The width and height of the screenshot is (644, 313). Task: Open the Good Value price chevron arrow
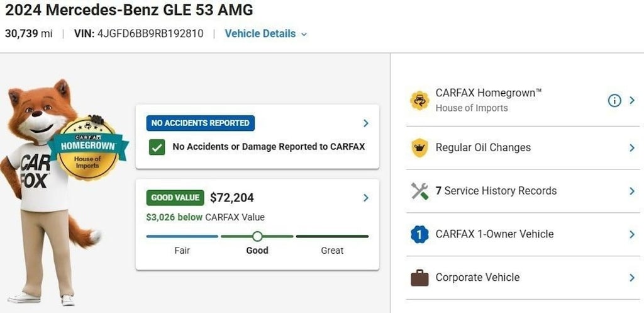pyautogui.click(x=366, y=198)
